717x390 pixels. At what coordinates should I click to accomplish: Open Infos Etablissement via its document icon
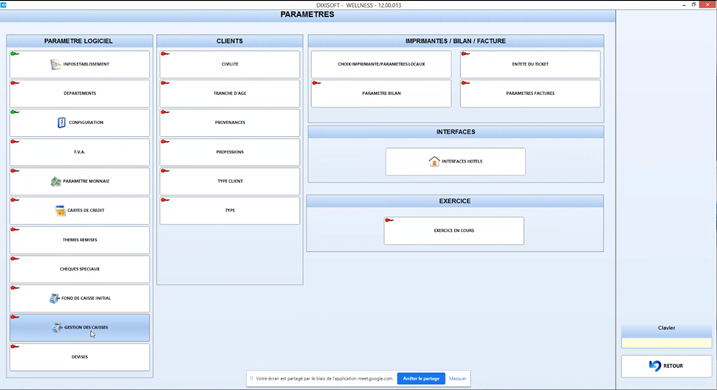55,64
